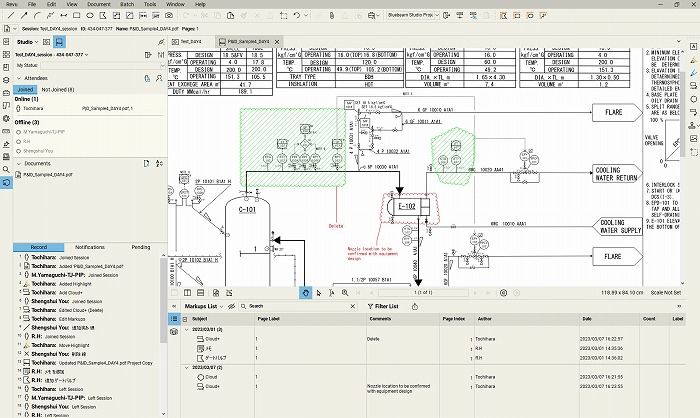Switch to the Test_DAY4 document tab

click(x=191, y=42)
